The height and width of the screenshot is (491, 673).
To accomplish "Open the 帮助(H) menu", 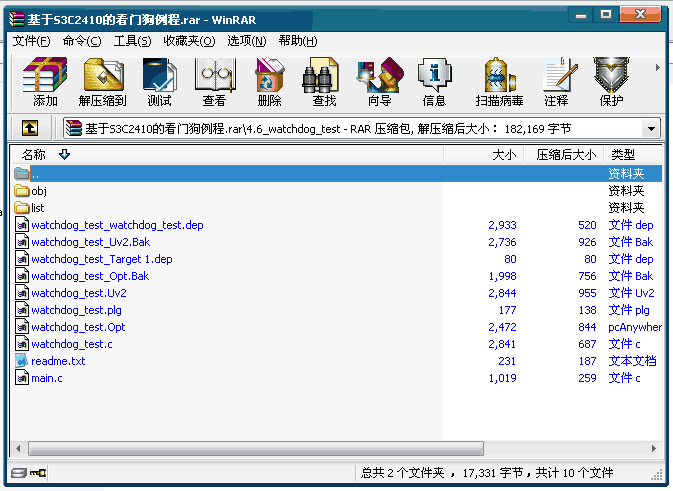I will tap(298, 41).
